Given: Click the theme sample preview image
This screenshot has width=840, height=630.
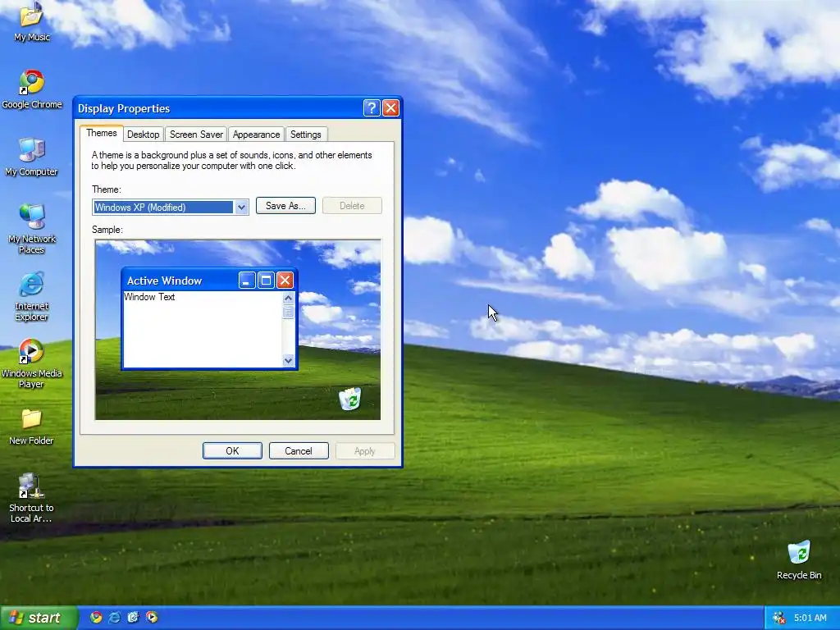Looking at the screenshot, I should pos(238,330).
